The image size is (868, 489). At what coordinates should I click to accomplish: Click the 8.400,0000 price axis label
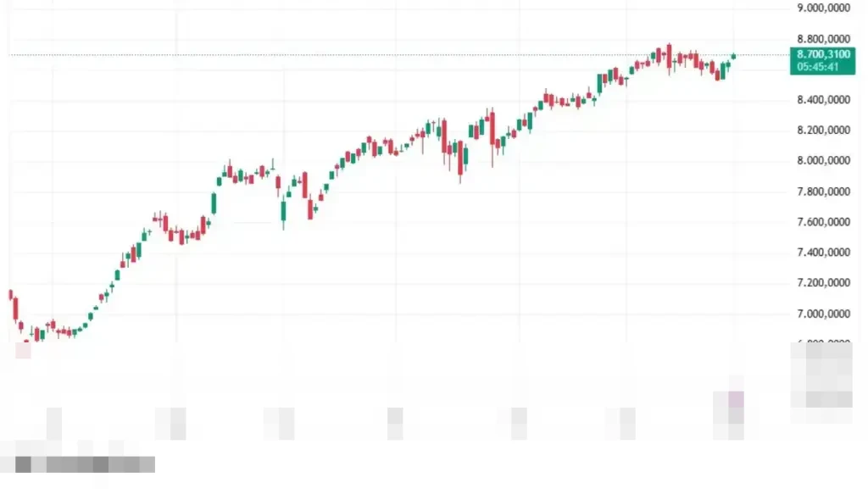click(824, 100)
